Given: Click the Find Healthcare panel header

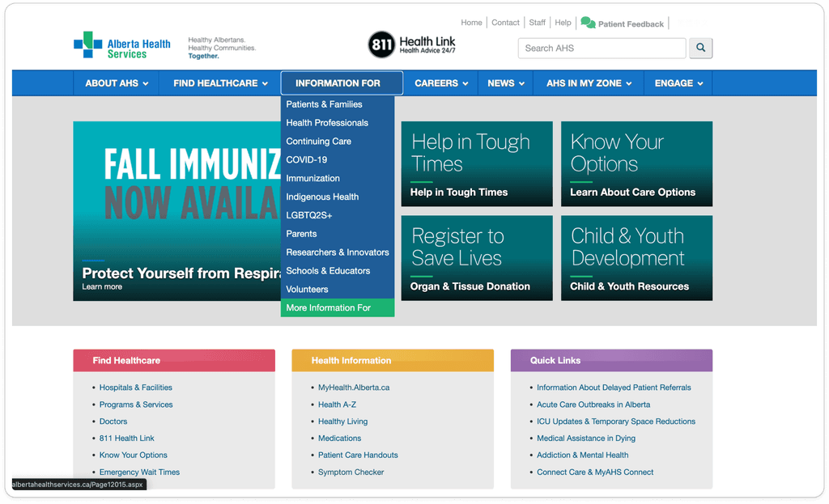Looking at the screenshot, I should click(x=174, y=360).
